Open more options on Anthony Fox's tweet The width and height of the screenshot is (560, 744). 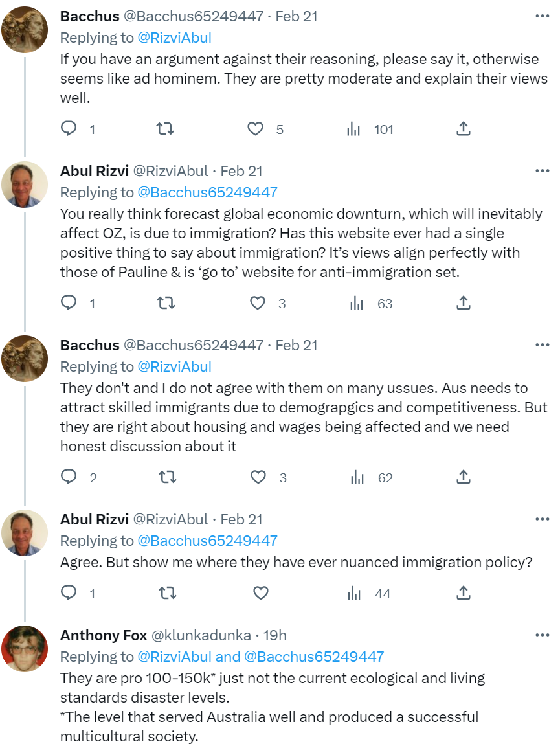[542, 635]
